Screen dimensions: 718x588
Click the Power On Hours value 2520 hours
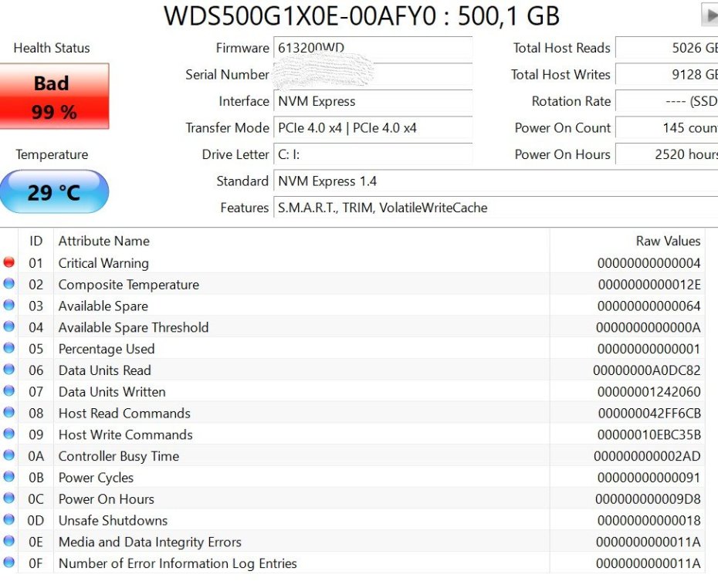pyautogui.click(x=667, y=154)
